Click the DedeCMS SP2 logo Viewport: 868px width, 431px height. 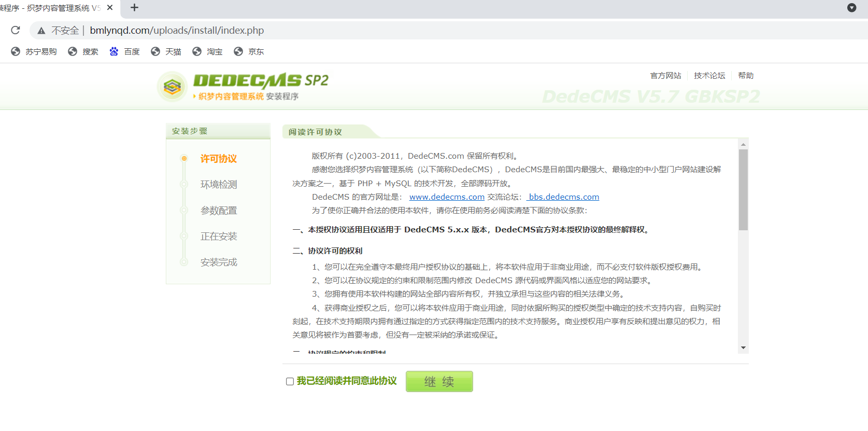pos(244,86)
